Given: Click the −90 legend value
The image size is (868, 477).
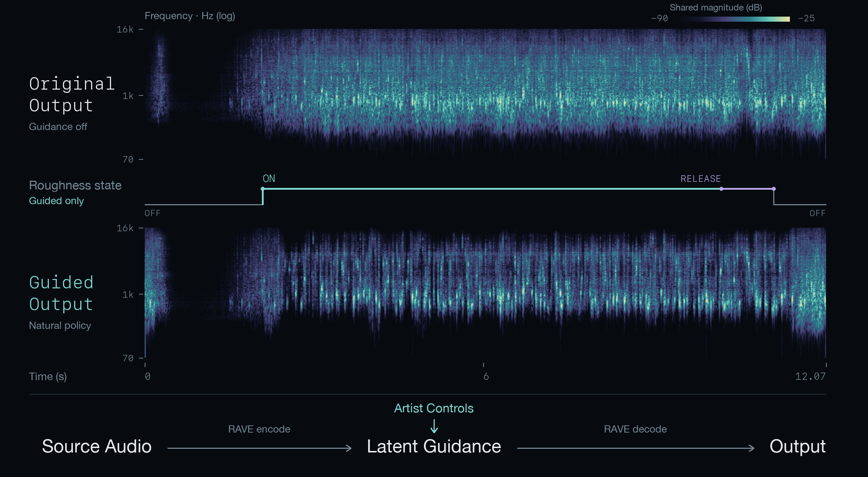Looking at the screenshot, I should (x=659, y=18).
